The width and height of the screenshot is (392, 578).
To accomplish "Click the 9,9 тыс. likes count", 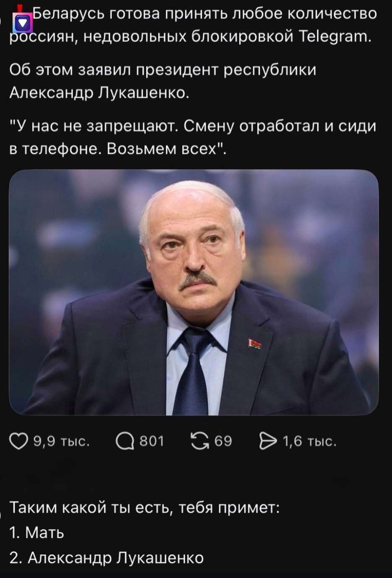I will (x=61, y=441).
